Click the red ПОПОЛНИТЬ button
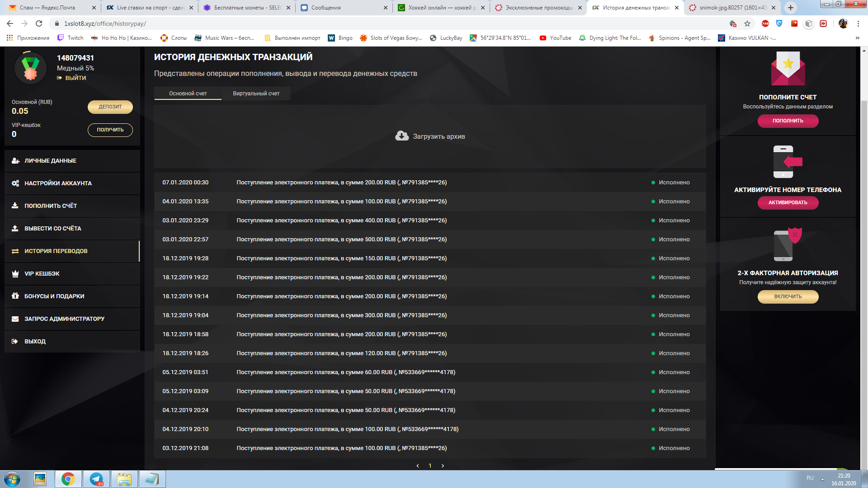Image resolution: width=868 pixels, height=488 pixels. coord(788,121)
